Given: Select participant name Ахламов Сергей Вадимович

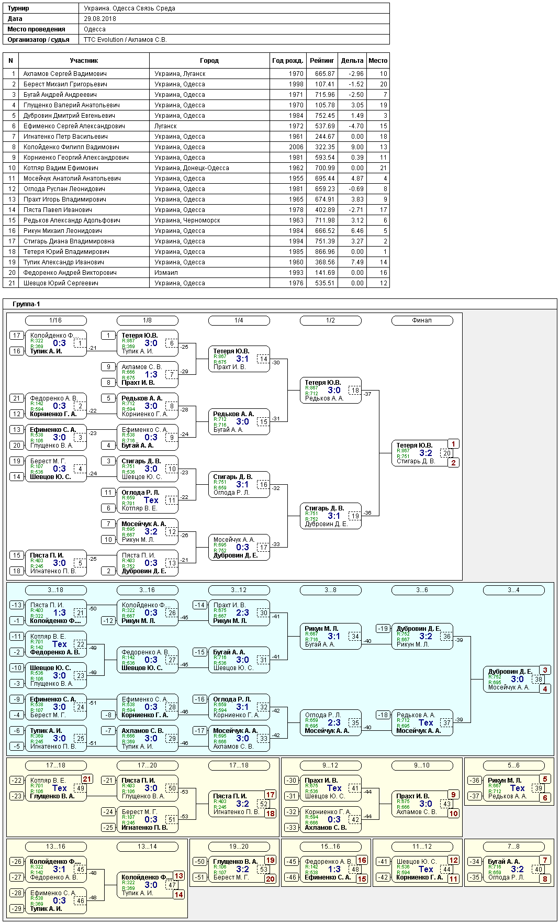Looking at the screenshot, I should point(65,74).
